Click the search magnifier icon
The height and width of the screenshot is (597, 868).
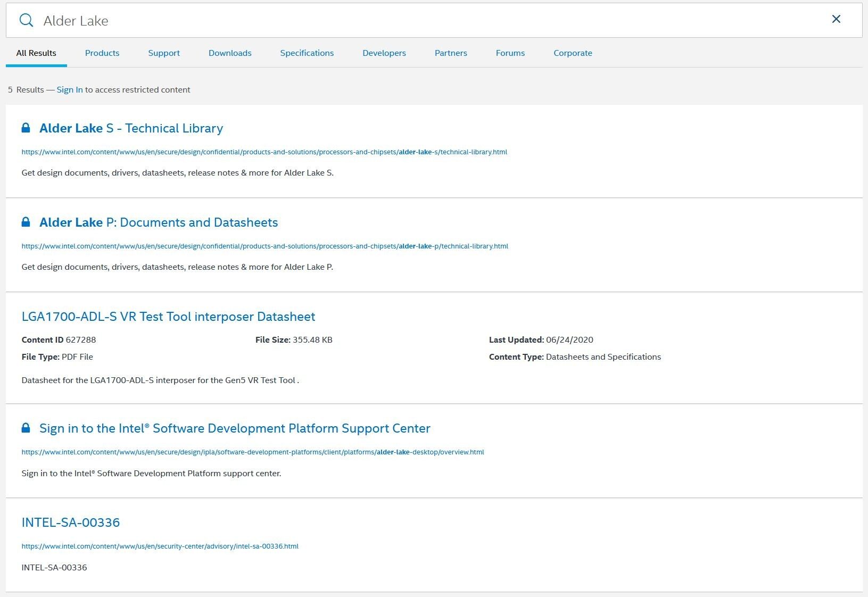pos(26,20)
